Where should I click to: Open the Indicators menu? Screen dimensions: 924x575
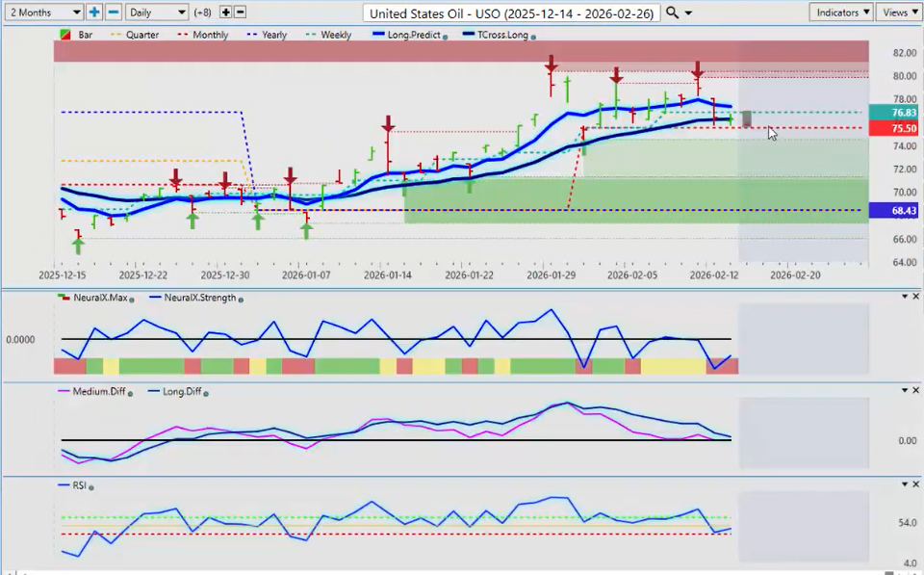842,13
